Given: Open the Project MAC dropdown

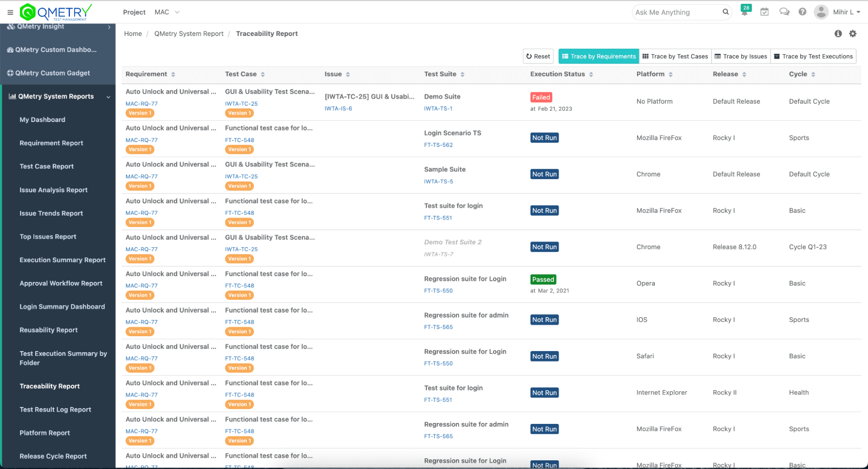Looking at the screenshot, I should (166, 12).
